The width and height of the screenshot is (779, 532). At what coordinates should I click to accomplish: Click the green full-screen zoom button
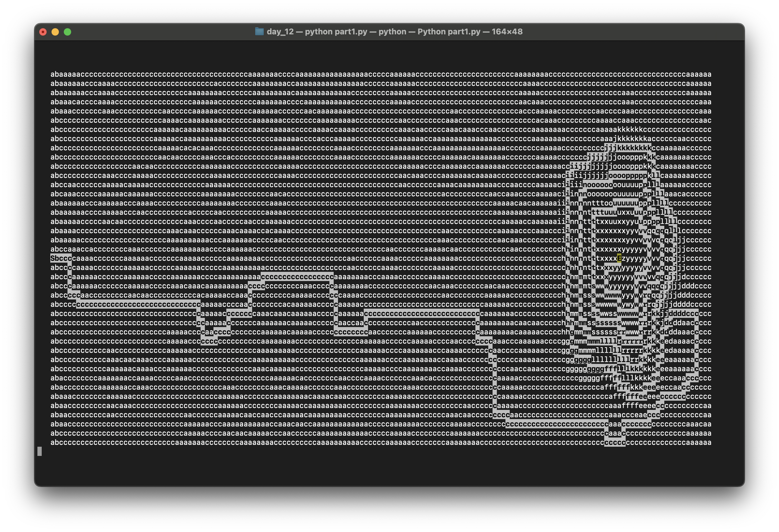(x=67, y=32)
